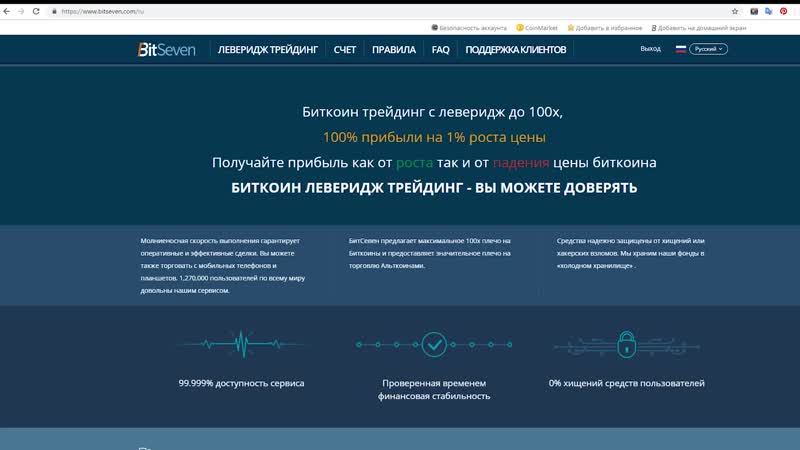Click the BitSeven logo
The image size is (800, 450).
(166, 49)
